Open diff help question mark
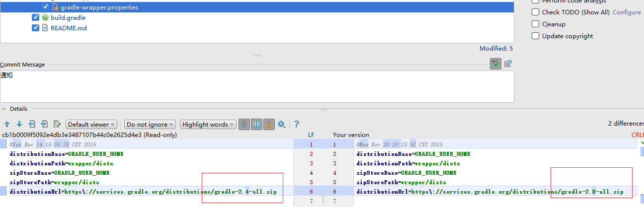The image size is (644, 207). click(x=297, y=124)
